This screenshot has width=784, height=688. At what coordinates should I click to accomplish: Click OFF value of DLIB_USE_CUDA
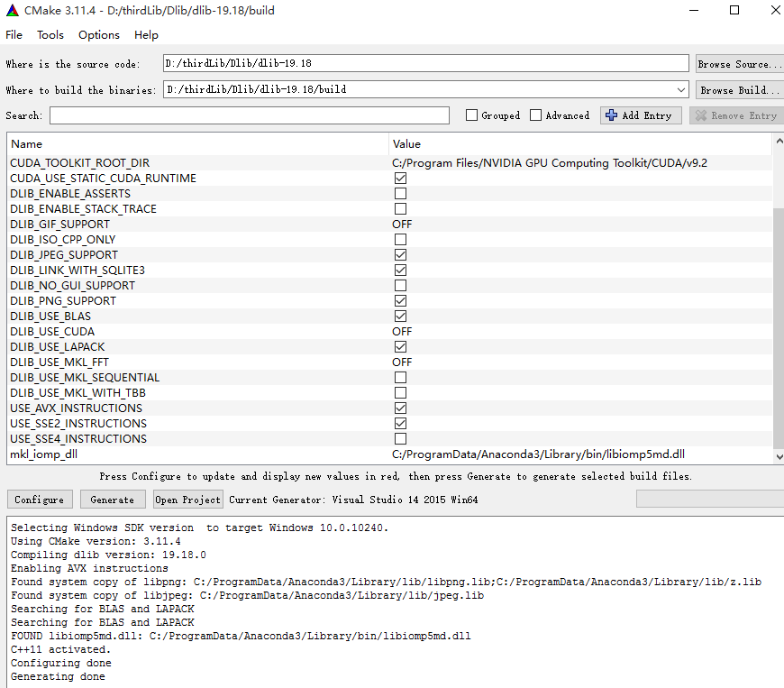click(x=402, y=332)
